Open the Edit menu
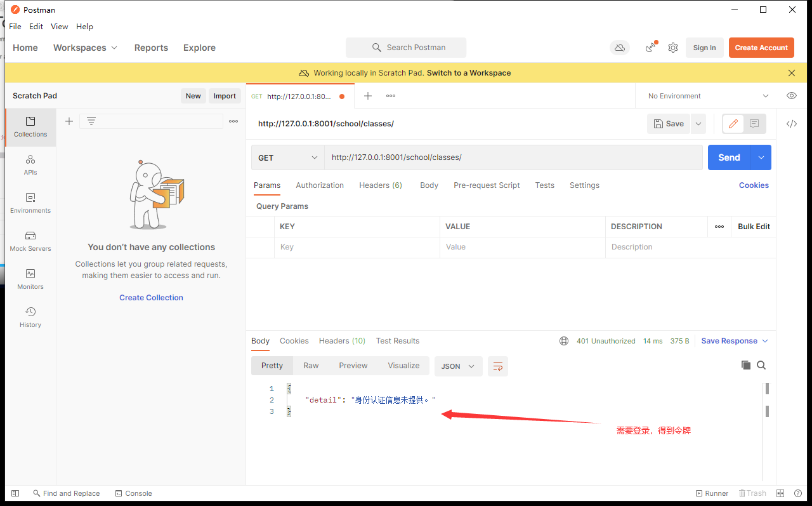The width and height of the screenshot is (812, 506). pos(36,27)
